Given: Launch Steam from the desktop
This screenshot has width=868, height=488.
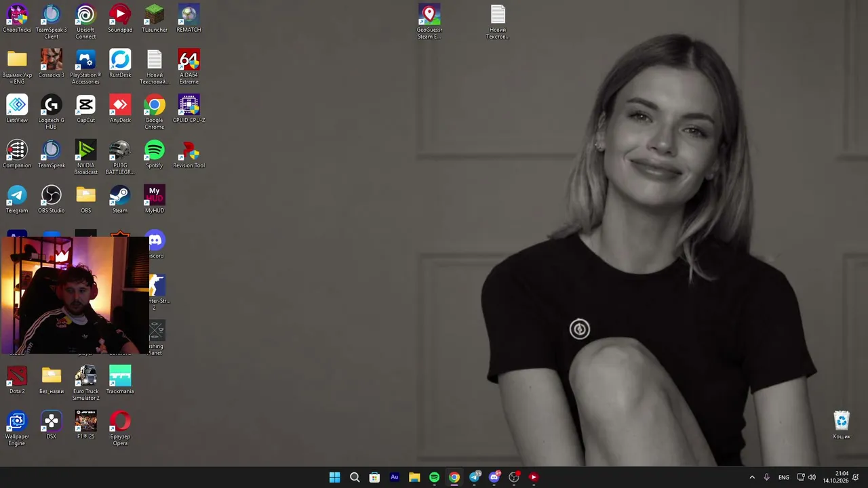Looking at the screenshot, I should point(120,200).
